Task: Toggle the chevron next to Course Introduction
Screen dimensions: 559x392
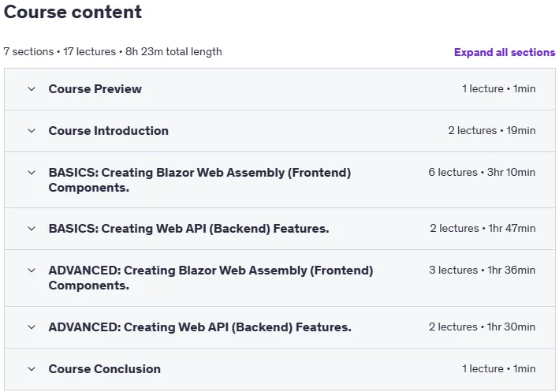Action: pos(32,131)
